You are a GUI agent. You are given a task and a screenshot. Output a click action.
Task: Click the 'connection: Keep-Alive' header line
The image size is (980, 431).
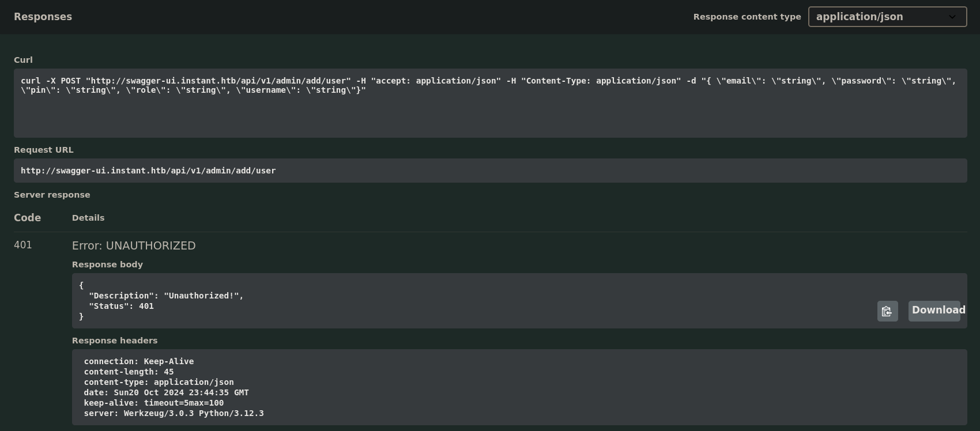pos(139,361)
